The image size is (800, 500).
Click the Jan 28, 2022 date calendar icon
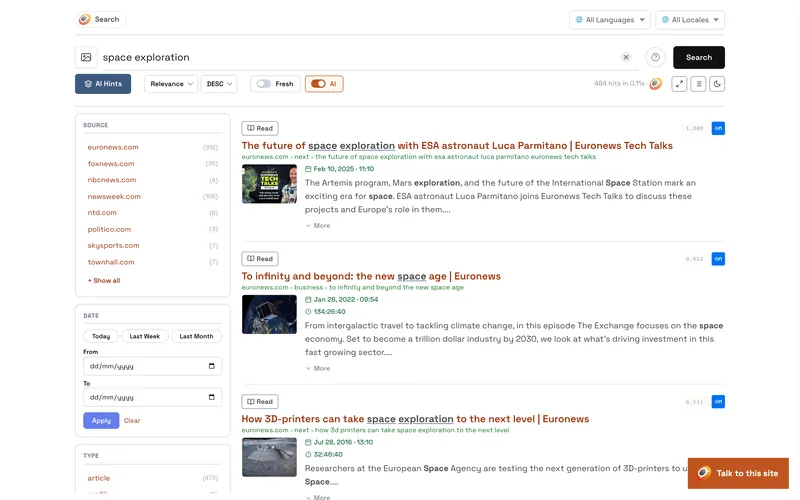click(308, 299)
